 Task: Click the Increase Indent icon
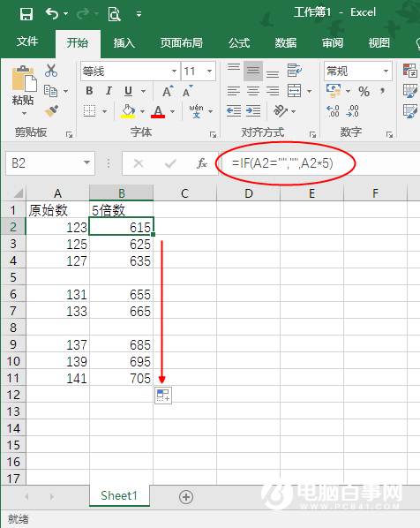(253, 110)
